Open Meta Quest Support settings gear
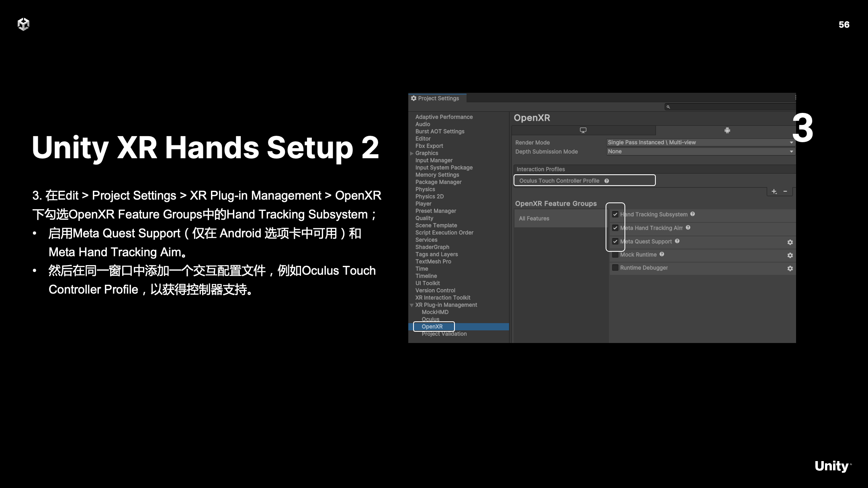The image size is (868, 488). 790,242
